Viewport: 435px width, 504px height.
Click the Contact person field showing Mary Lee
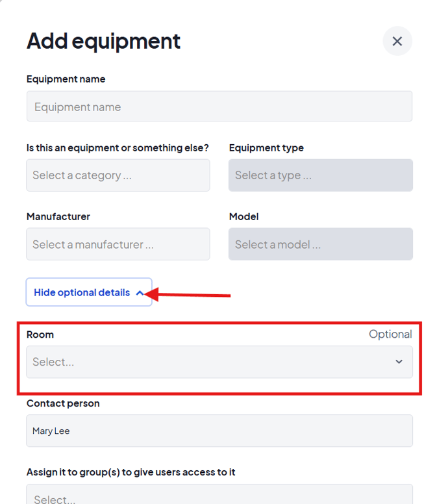pos(219,431)
